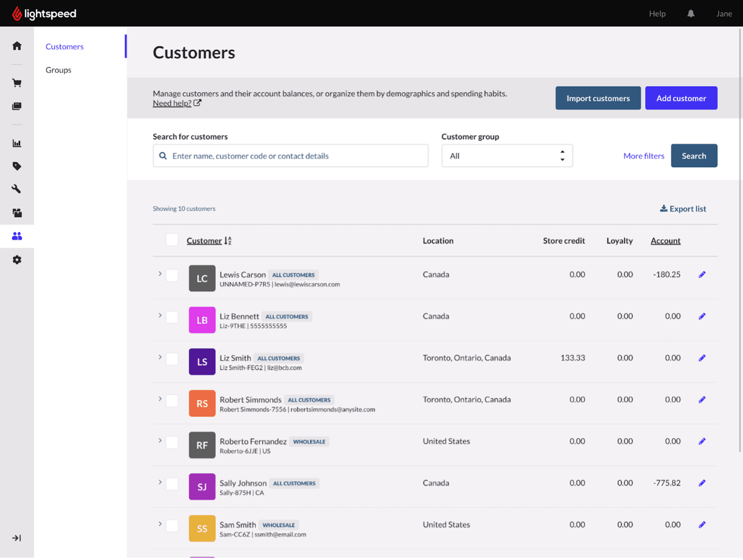The width and height of the screenshot is (743, 560).
Task: Open the Customer group dropdown
Action: coord(507,155)
